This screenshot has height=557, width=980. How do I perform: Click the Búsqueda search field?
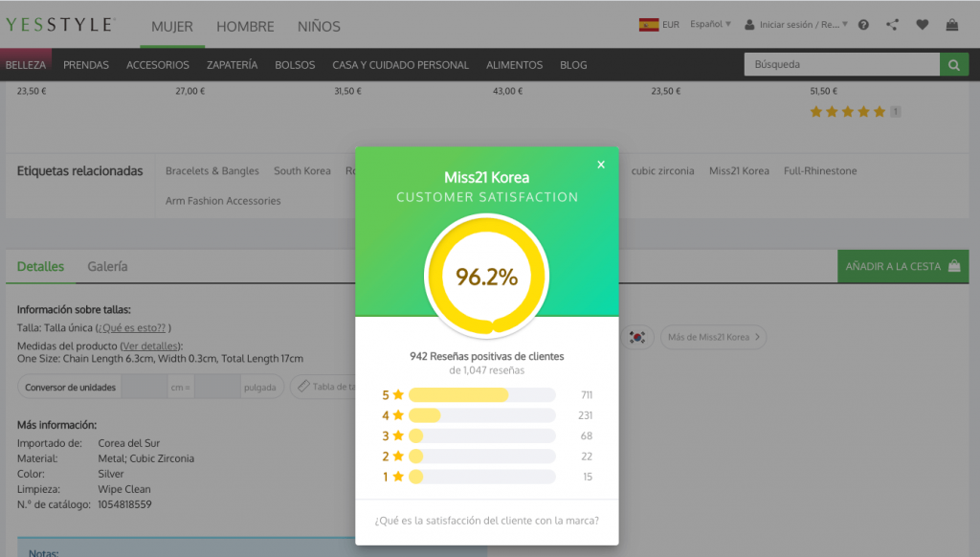pos(842,64)
